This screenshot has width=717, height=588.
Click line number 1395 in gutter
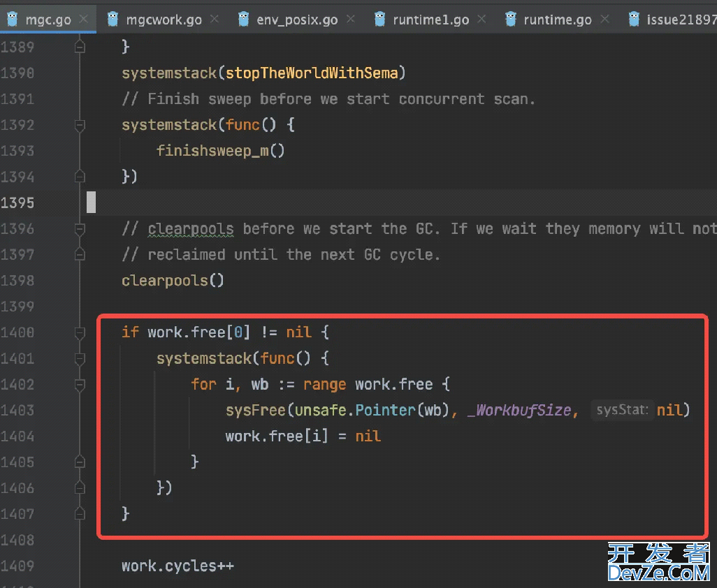[17, 203]
